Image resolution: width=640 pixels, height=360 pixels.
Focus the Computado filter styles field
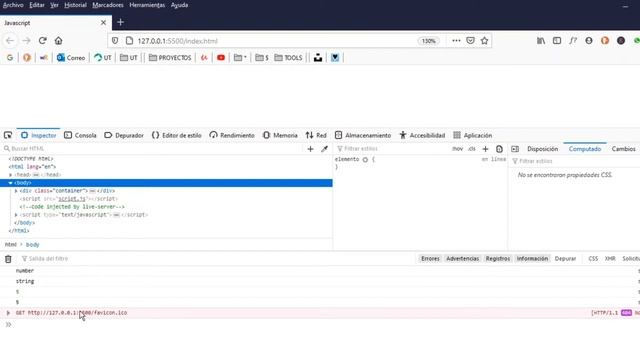pyautogui.click(x=576, y=161)
